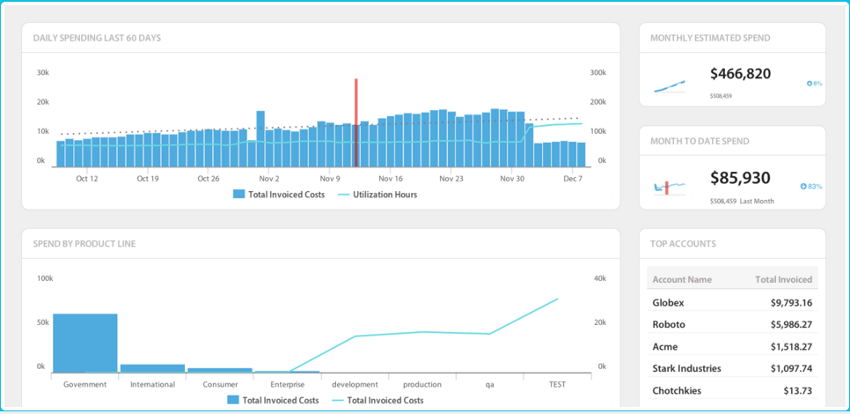The image size is (850, 414).
Task: Sort by Account Name column header
Action: tap(682, 280)
